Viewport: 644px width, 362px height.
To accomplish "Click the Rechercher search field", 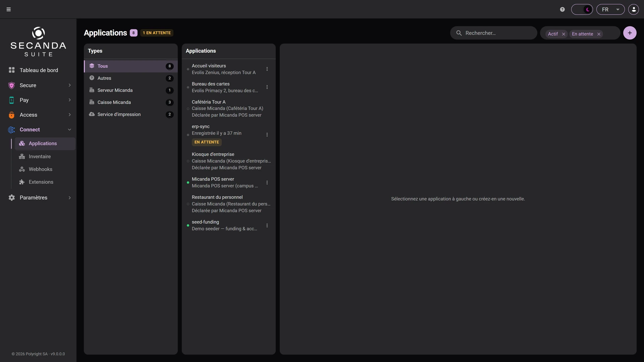I will pos(493,33).
